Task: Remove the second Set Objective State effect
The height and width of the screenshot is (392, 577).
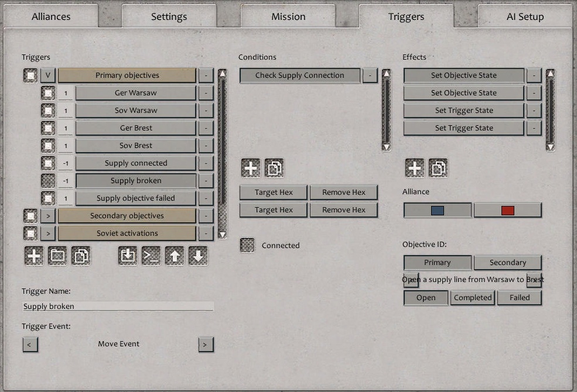Action: point(534,93)
